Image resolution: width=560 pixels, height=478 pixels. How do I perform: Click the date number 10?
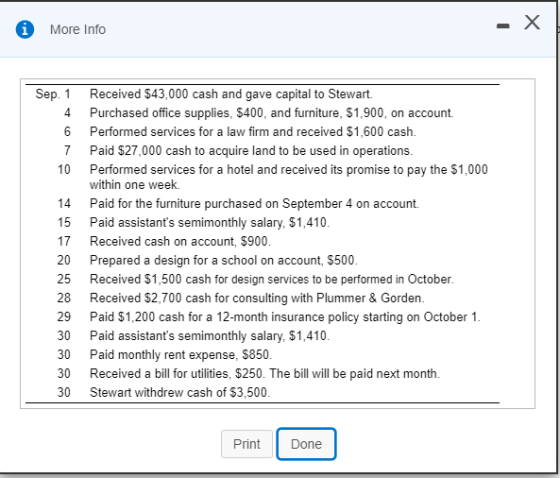[64, 170]
